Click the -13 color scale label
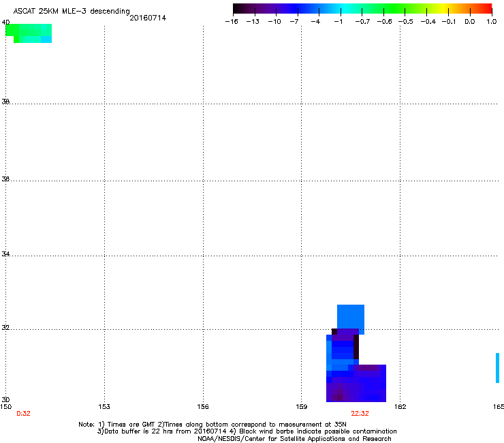This screenshot has width=504, height=443. 253,22
